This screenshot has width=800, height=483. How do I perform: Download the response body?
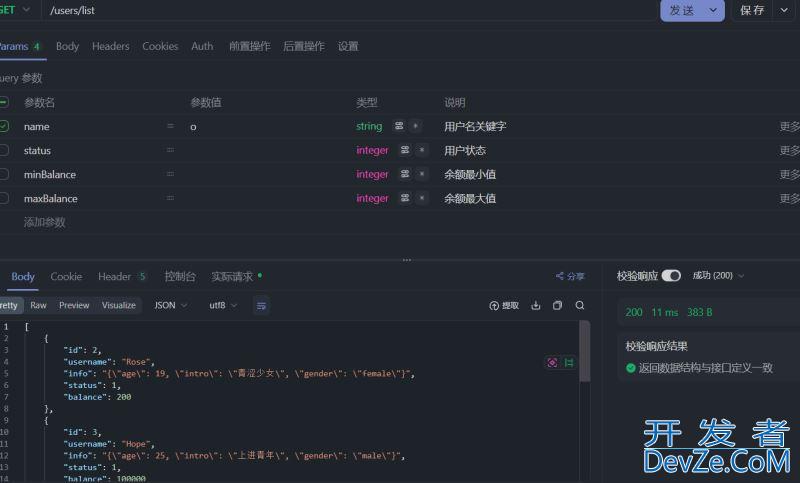click(x=536, y=306)
